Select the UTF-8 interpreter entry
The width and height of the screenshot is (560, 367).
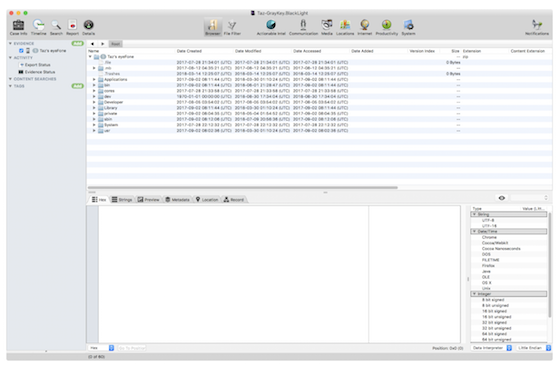[488, 220]
